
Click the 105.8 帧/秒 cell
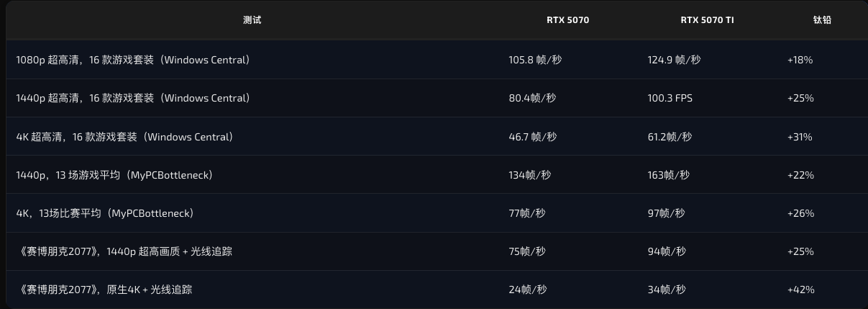(x=535, y=60)
